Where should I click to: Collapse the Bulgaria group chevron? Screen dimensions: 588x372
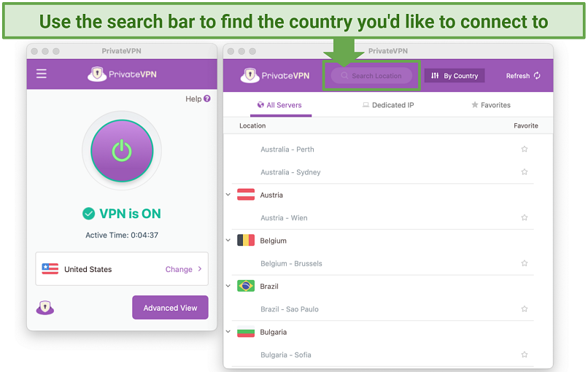tap(228, 332)
